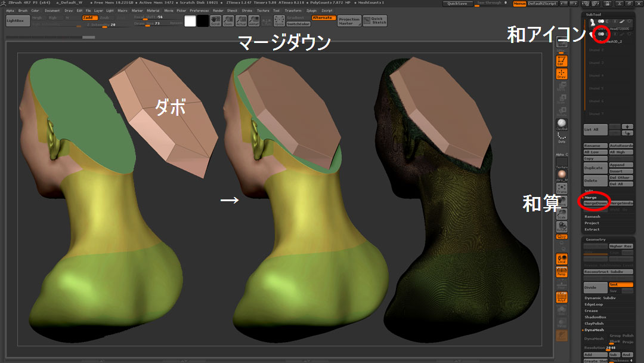Toggle XYZ rotation mode
This screenshot has width=644, height=363.
tap(562, 237)
